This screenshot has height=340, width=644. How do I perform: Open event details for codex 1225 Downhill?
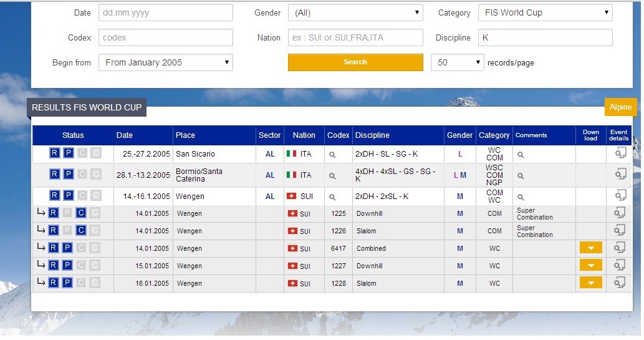619,213
